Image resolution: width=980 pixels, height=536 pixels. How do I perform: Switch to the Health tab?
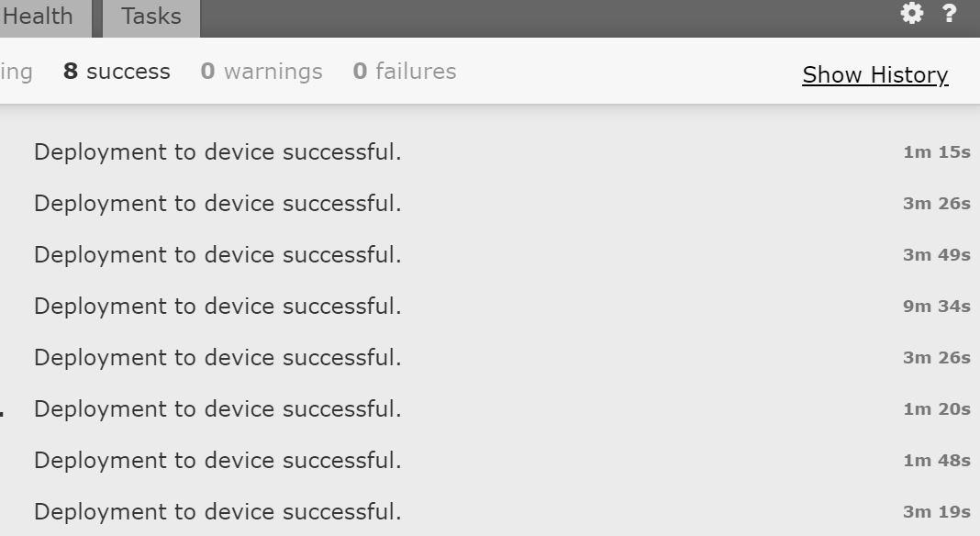(x=38, y=17)
